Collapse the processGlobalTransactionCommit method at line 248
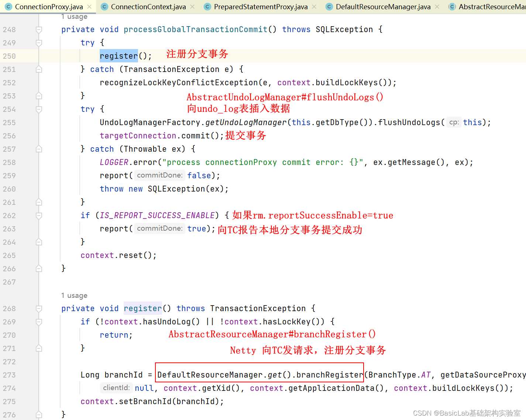The width and height of the screenshot is (526, 420). (39, 30)
